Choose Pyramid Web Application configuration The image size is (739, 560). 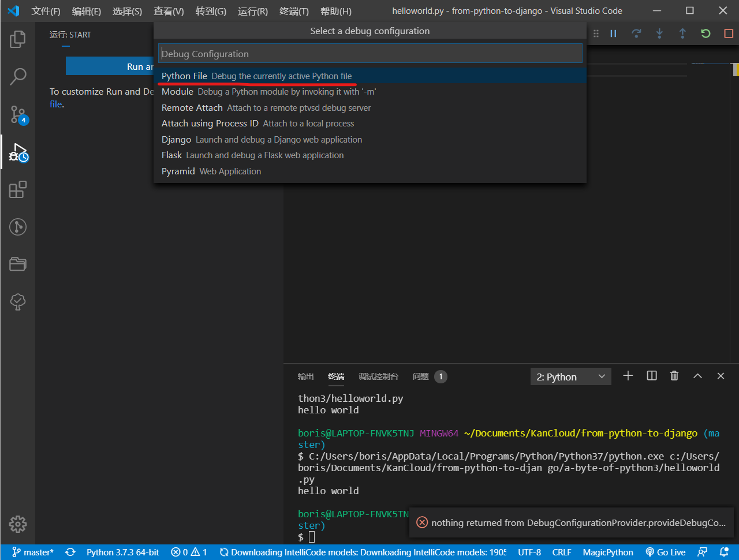click(x=370, y=171)
